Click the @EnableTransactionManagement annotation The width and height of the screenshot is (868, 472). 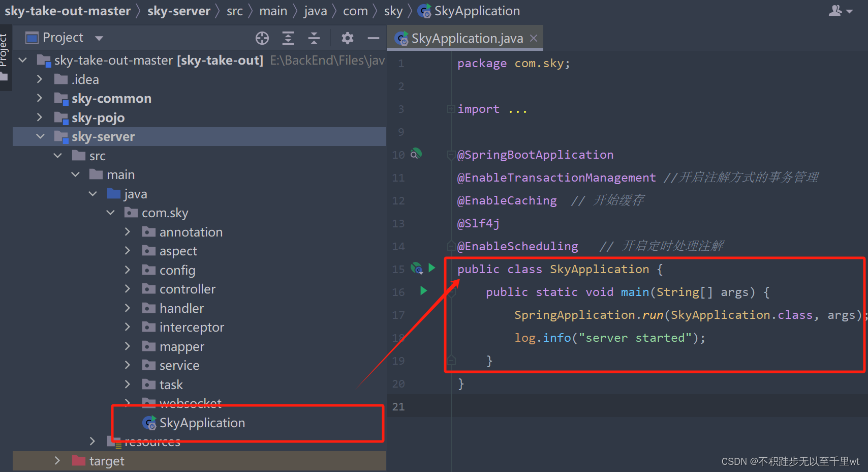click(556, 178)
